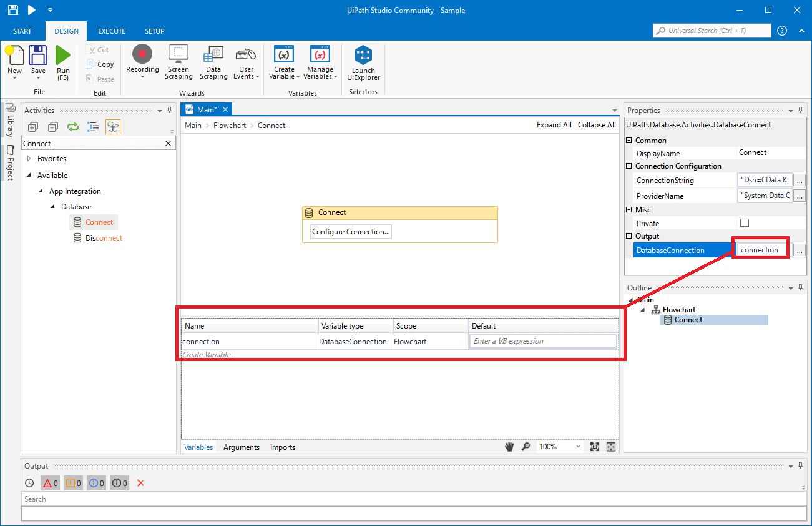The height and width of the screenshot is (526, 812).
Task: Click the Universal Search box
Action: (712, 31)
